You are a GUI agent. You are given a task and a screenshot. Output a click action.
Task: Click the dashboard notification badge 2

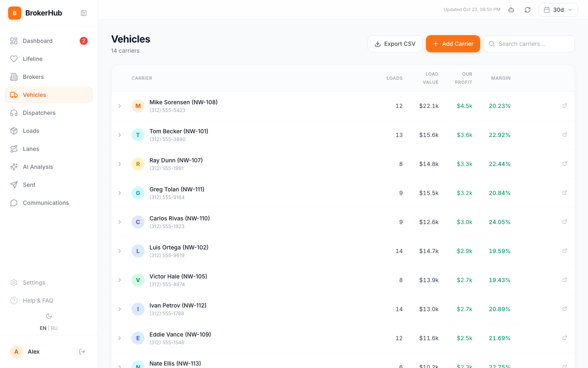pos(84,41)
